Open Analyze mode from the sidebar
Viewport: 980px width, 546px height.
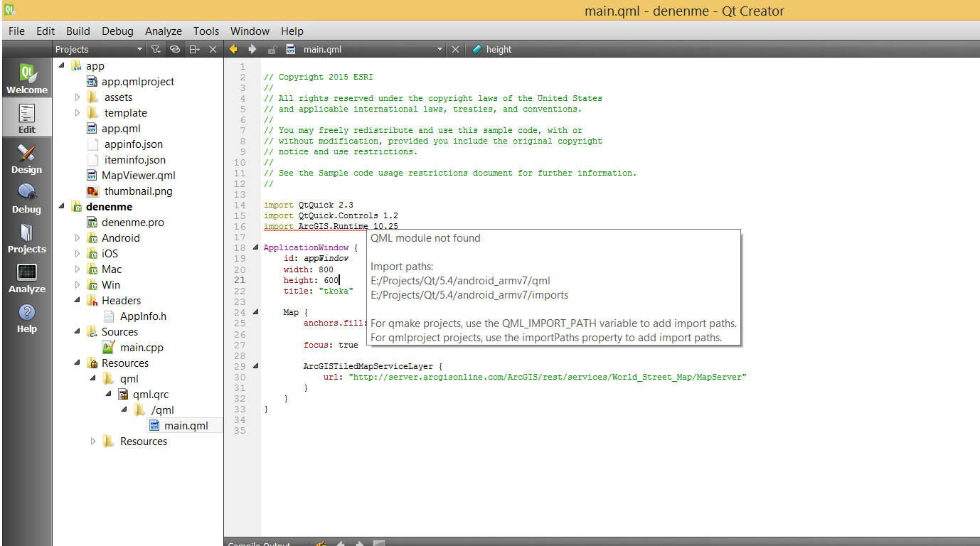click(27, 277)
